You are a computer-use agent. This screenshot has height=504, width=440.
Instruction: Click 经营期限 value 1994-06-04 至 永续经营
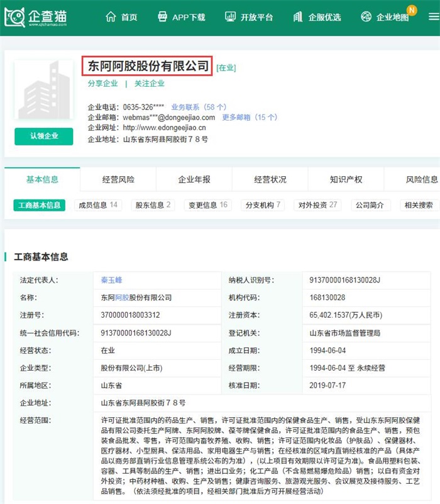[347, 368]
